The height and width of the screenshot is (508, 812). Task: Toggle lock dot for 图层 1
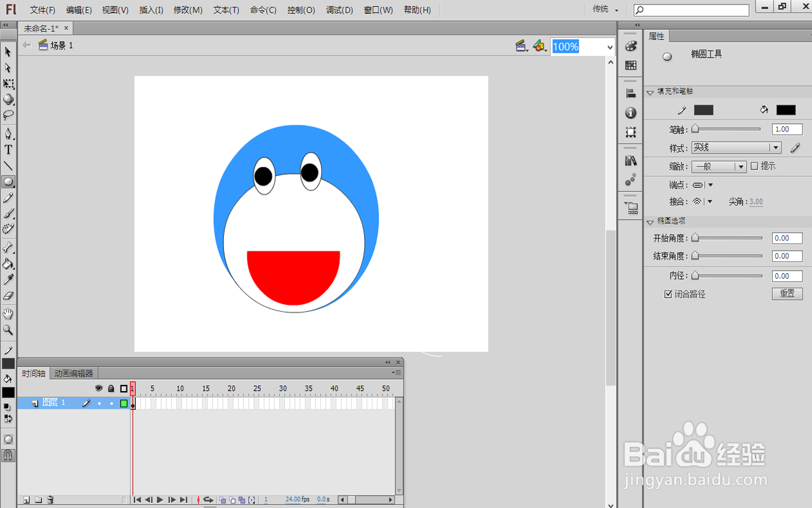(111, 403)
